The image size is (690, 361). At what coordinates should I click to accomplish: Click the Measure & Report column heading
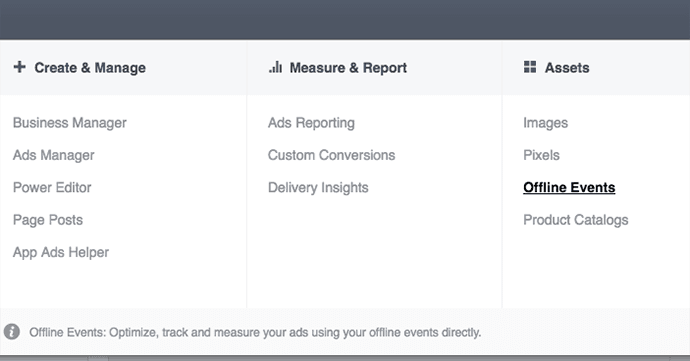click(348, 68)
